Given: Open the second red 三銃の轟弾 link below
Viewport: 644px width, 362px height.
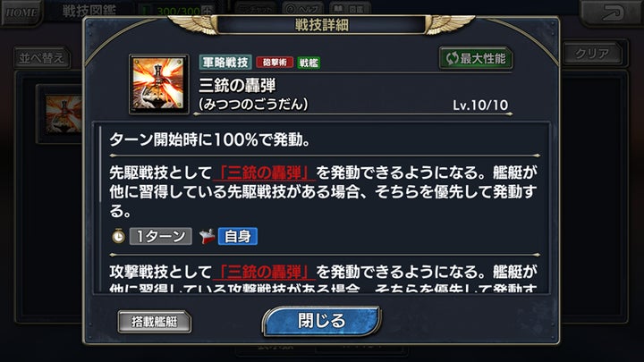Looking at the screenshot, I should [264, 272].
